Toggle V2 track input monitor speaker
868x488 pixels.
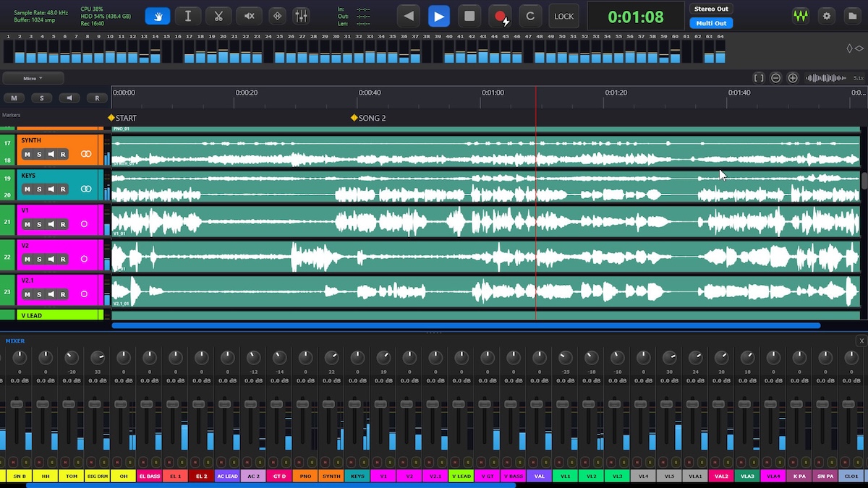51,259
